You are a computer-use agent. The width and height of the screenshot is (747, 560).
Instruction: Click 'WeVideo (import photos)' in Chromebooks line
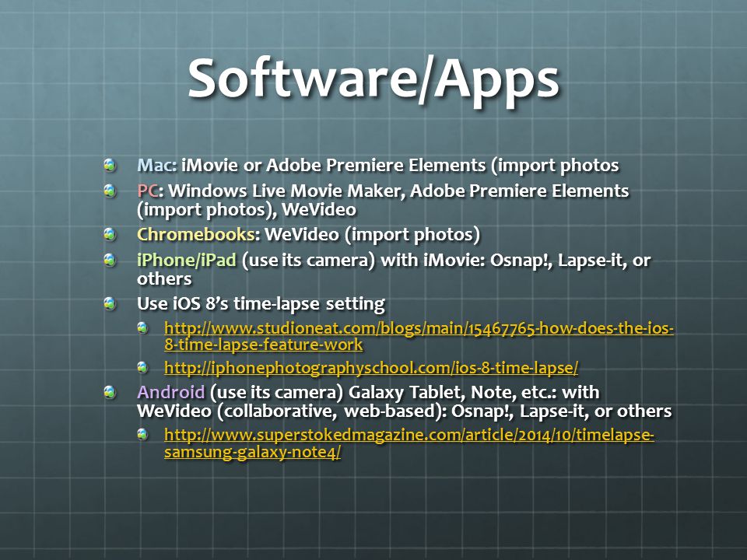pos(372,234)
